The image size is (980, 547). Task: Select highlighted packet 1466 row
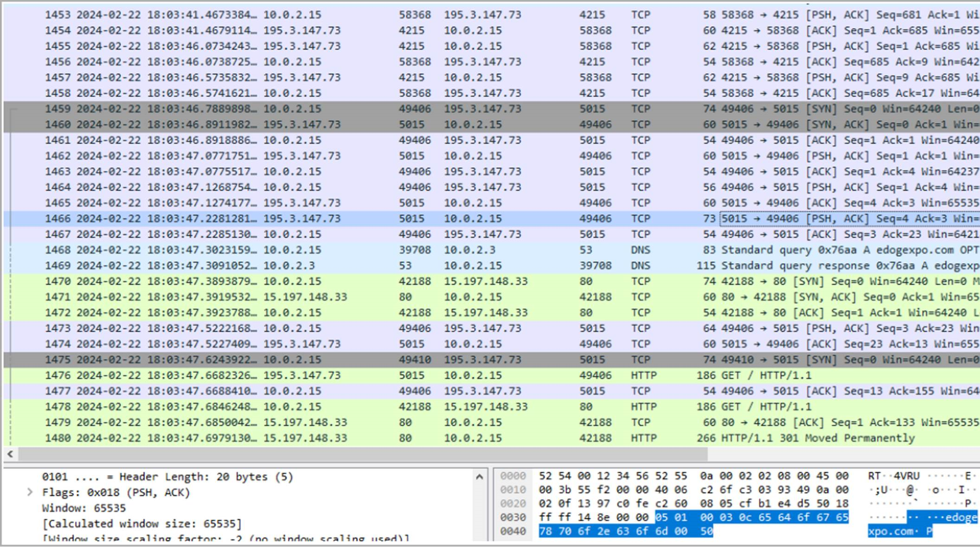492,219
